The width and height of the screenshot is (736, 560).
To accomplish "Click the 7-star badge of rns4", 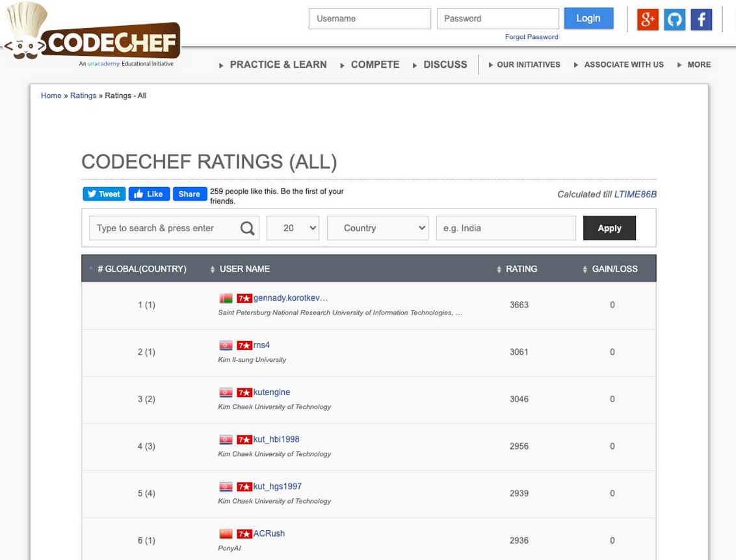I will (x=244, y=346).
